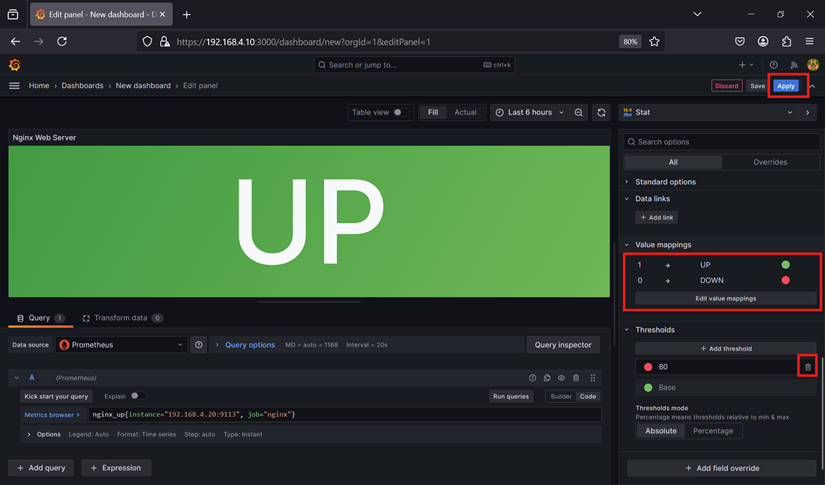Image resolution: width=825 pixels, height=485 pixels.
Task: Go to Home breadcrumb
Action: [x=39, y=86]
